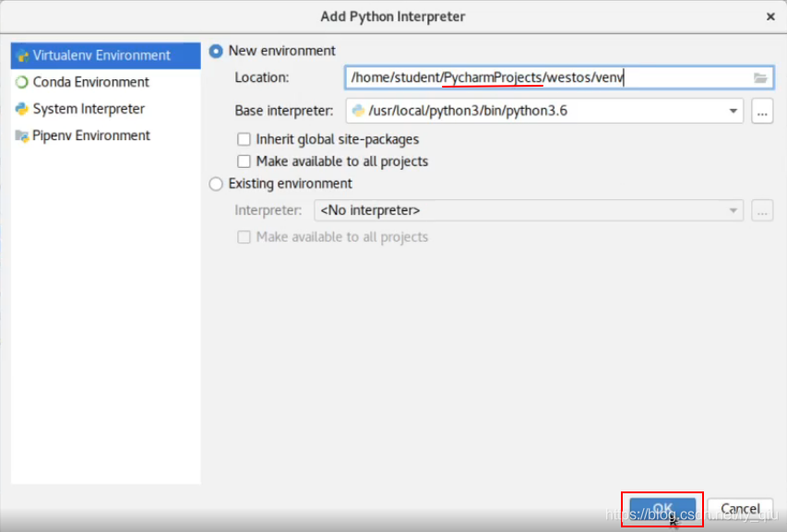Dismiss dialog with Cancel button

[740, 509]
